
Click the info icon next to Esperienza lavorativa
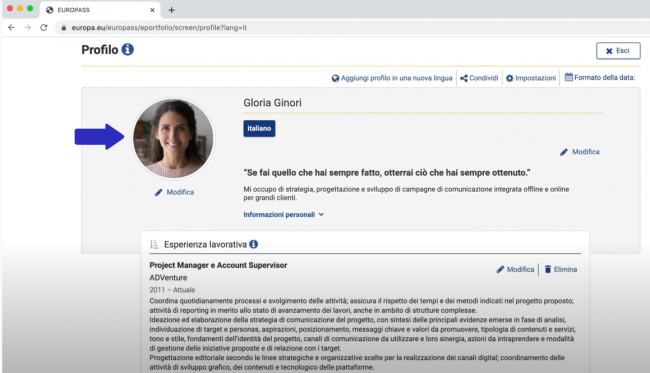(254, 244)
